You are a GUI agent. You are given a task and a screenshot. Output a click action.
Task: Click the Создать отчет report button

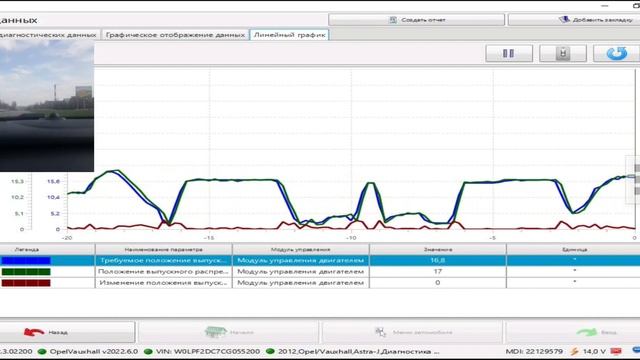tap(417, 20)
